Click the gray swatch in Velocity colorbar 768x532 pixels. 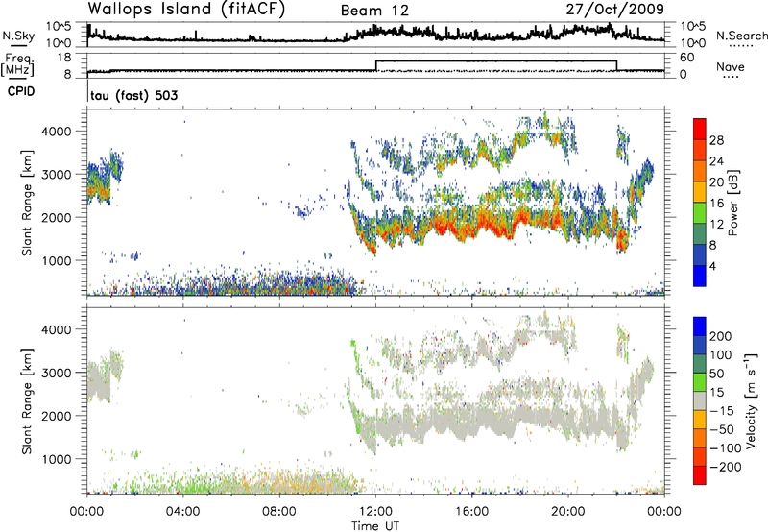[x=700, y=400]
